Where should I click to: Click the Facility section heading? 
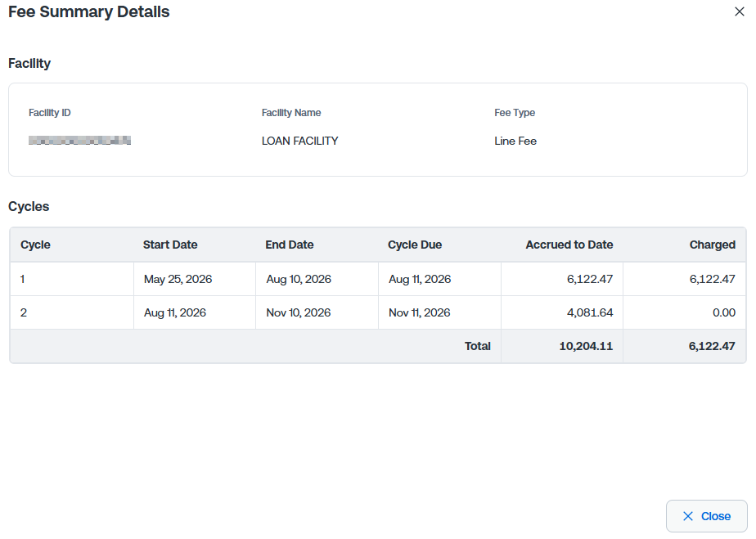tap(29, 63)
